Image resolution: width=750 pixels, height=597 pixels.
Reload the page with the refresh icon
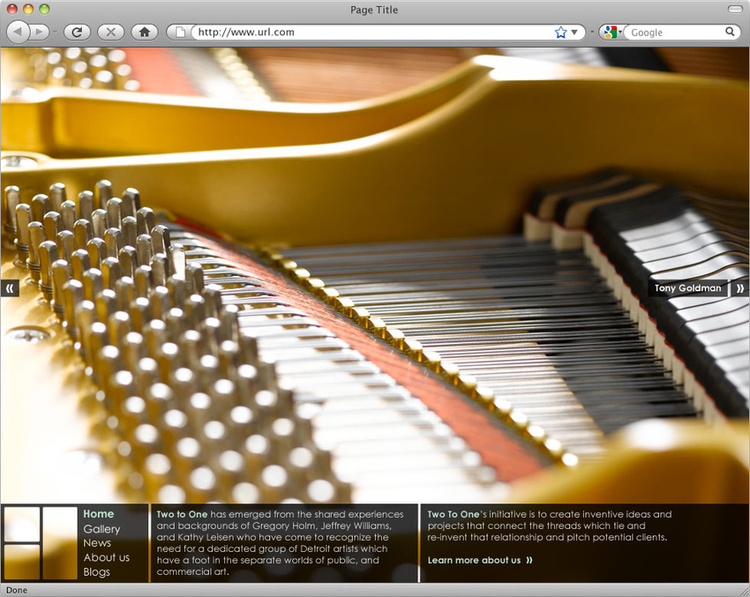[x=76, y=32]
